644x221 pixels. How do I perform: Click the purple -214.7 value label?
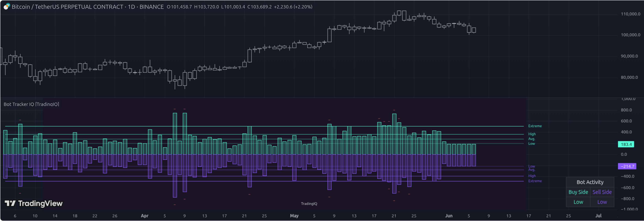(627, 166)
